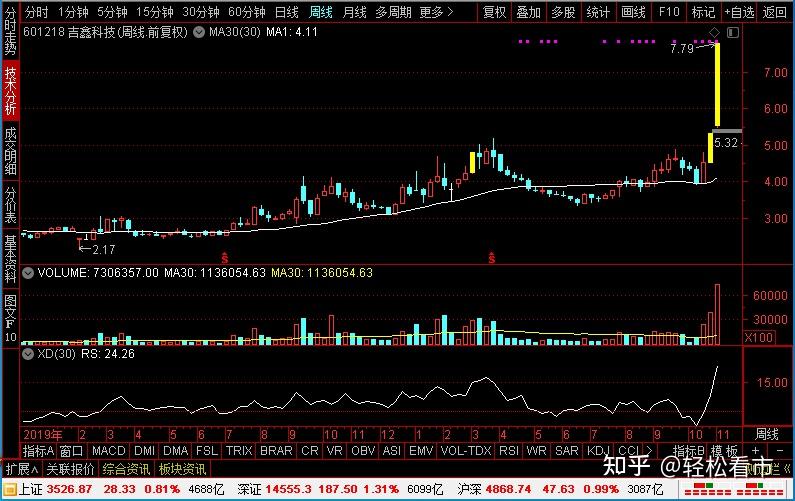795x501 pixels.
Task: Click the 复权 button
Action: tap(495, 12)
